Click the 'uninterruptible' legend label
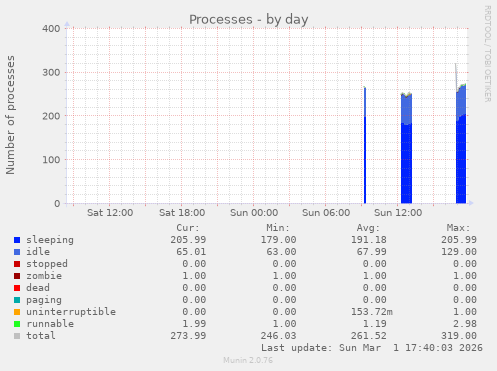Image resolution: width=497 pixels, height=371 pixels. [x=71, y=312]
